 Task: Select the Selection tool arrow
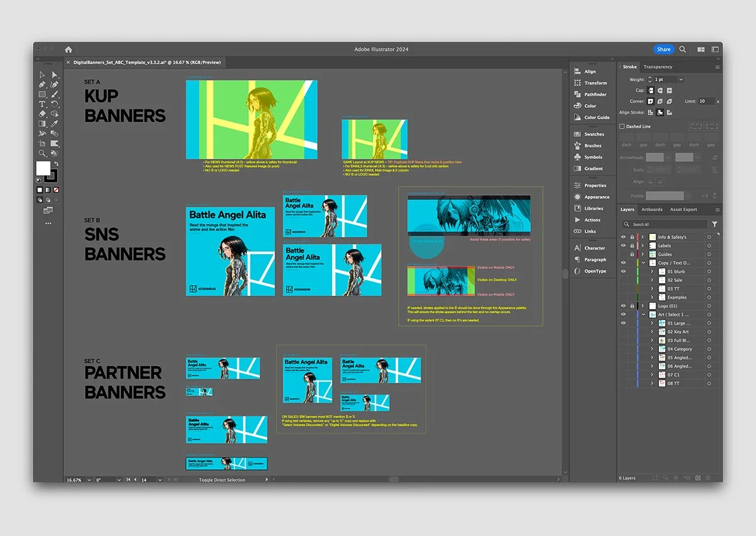click(42, 75)
